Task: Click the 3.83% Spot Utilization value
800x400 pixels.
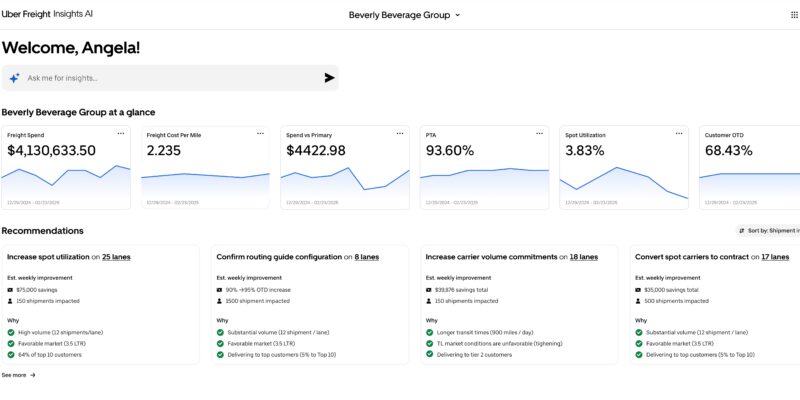Action: [585, 151]
